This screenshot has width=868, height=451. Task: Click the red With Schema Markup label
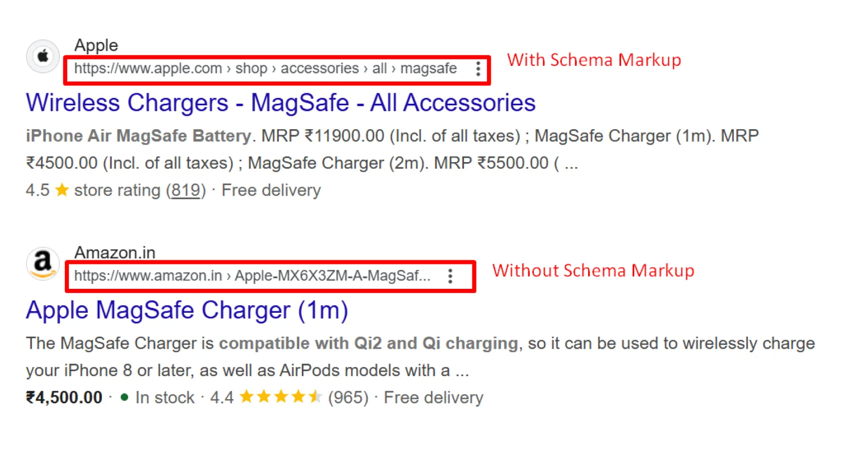[594, 60]
